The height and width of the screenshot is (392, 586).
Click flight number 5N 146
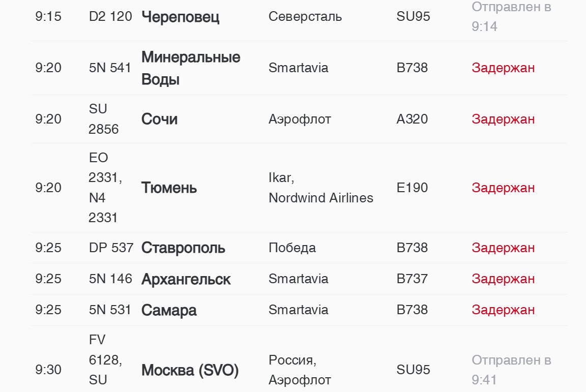(x=110, y=279)
